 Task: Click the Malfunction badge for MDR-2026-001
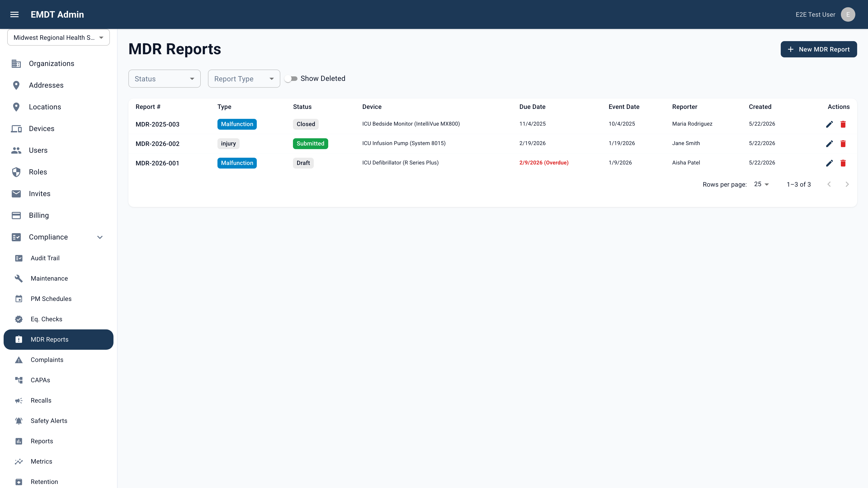(x=237, y=163)
